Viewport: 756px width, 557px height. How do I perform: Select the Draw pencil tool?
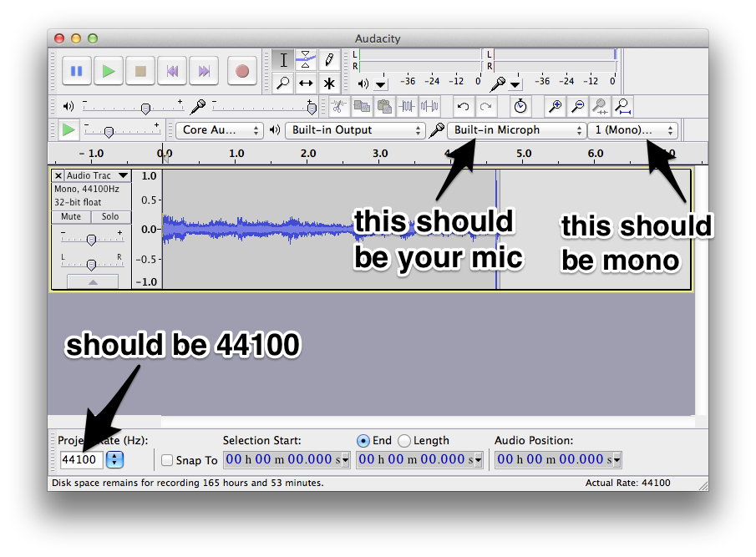[329, 60]
